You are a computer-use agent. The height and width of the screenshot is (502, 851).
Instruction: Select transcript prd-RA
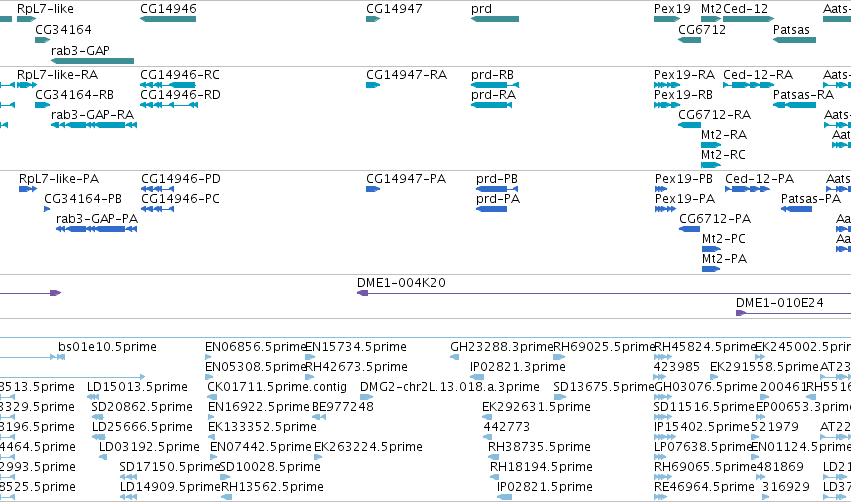click(x=491, y=105)
